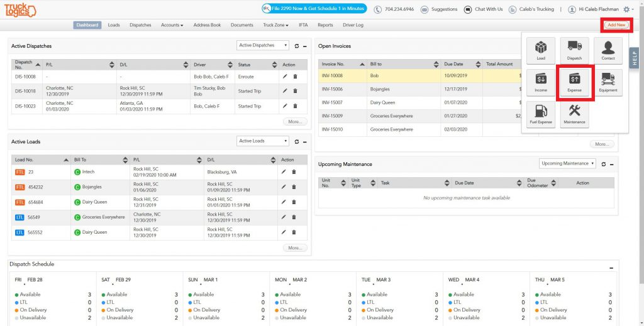Image resolution: width=644 pixels, height=326 pixels.
Task: Open the Reports page
Action: coord(325,25)
